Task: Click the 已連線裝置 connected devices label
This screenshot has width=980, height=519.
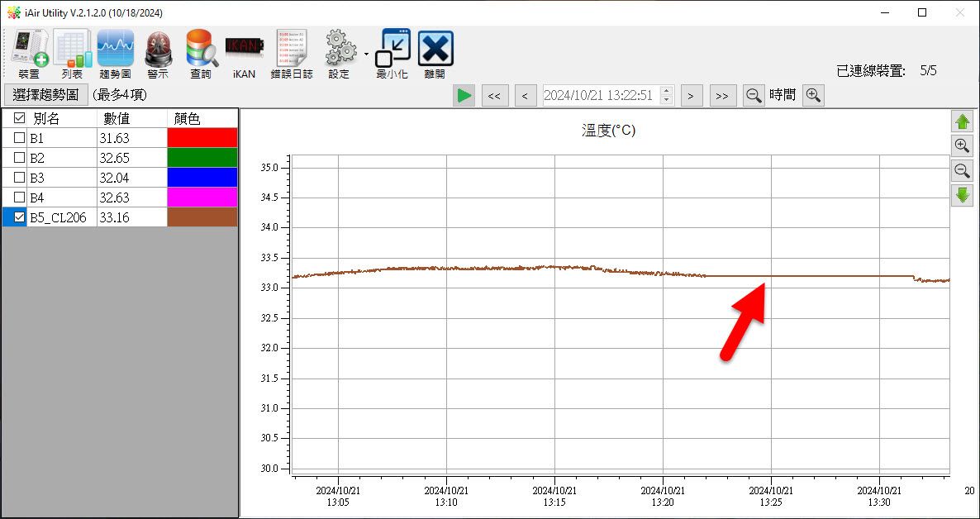Action: pos(871,71)
